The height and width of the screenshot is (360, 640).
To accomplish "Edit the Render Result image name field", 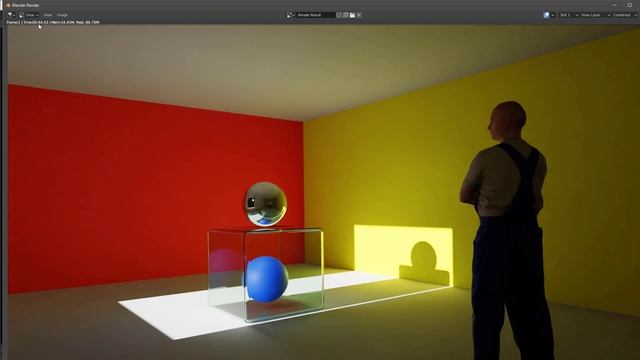I will point(315,15).
